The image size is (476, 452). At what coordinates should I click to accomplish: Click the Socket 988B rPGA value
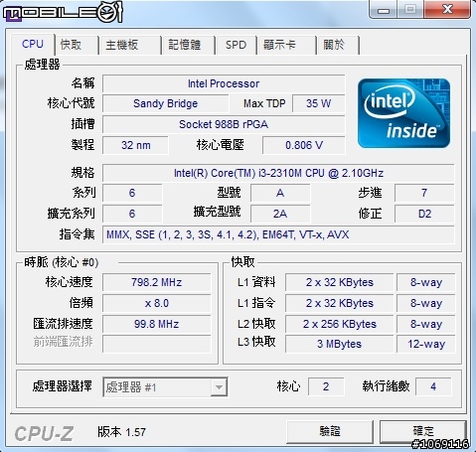[224, 124]
